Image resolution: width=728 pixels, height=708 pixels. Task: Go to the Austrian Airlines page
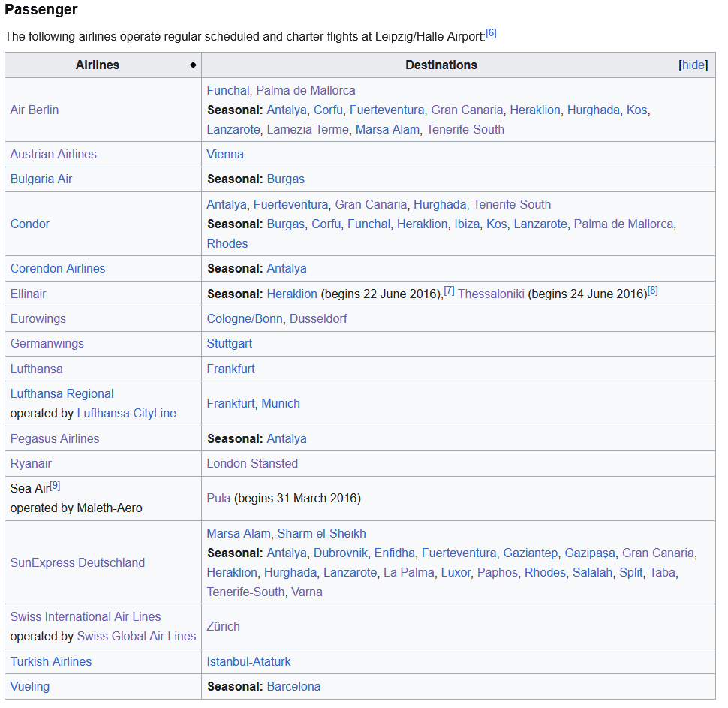pos(53,154)
